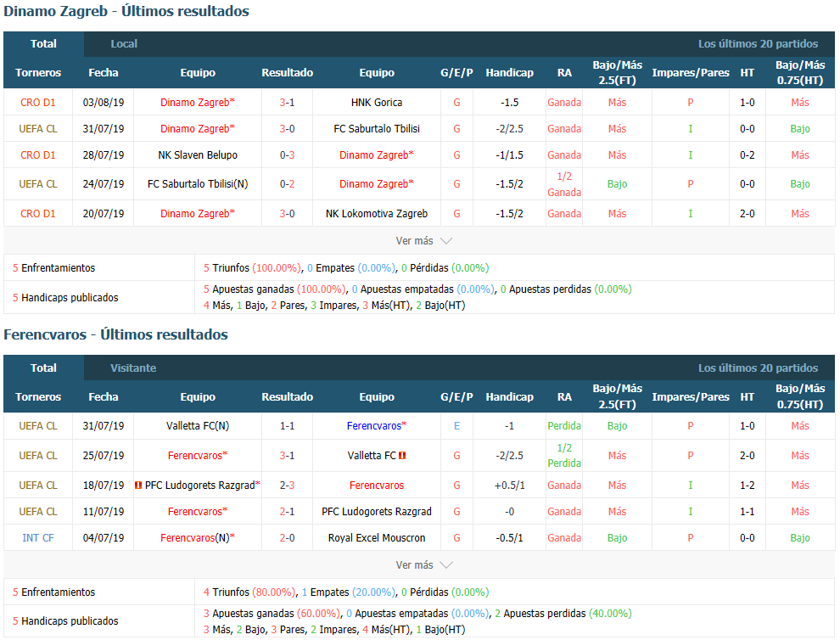Click Ferencvaros(N)* team on 04/07/19
Image resolution: width=840 pixels, height=640 pixels.
click(198, 537)
